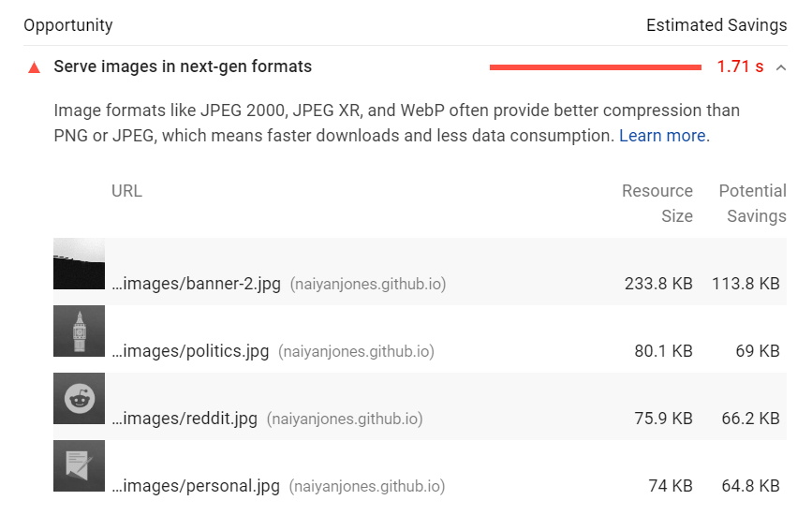Click the banner-2.jpg thumbnail image
The height and width of the screenshot is (515, 812).
pyautogui.click(x=80, y=263)
